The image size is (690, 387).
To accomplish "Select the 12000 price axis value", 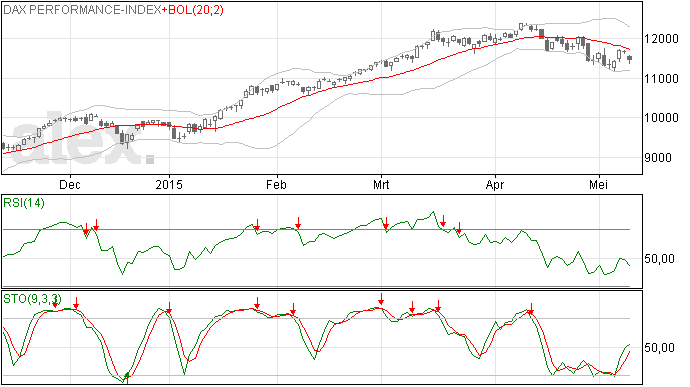I will click(661, 39).
